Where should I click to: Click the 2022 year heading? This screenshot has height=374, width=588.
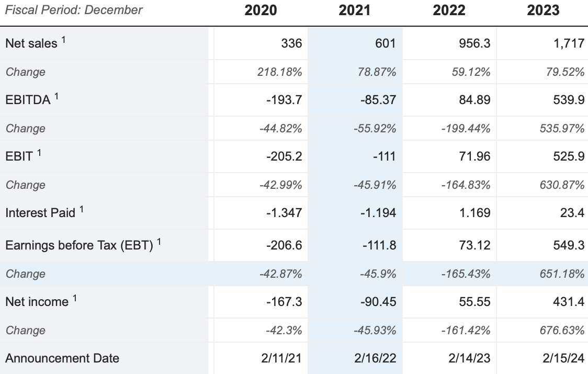(x=449, y=10)
